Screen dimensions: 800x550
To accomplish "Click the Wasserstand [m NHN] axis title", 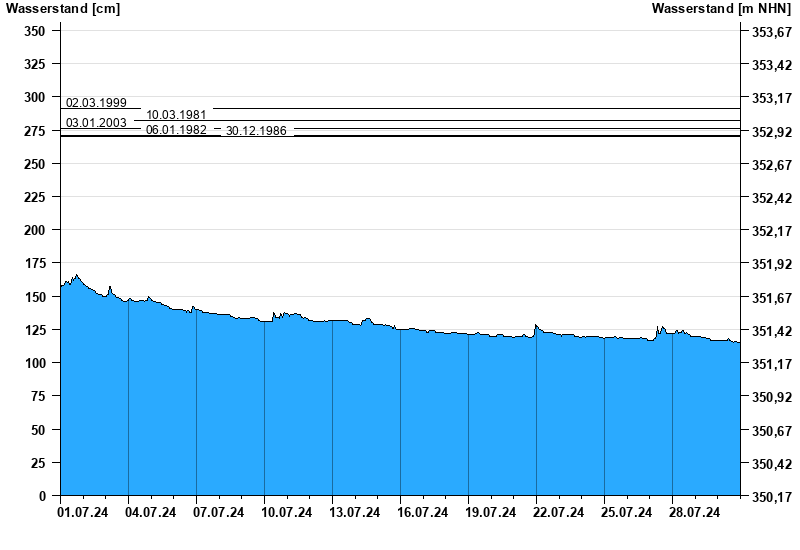I will pyautogui.click(x=721, y=9).
